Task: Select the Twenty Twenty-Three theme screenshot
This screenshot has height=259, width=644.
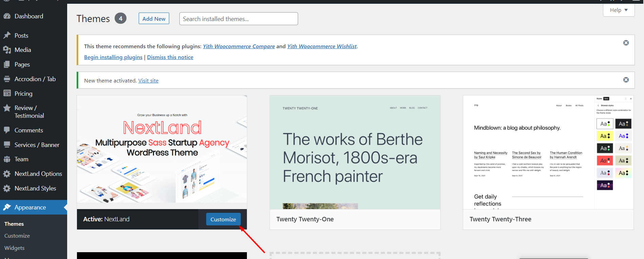Action: pos(548,152)
